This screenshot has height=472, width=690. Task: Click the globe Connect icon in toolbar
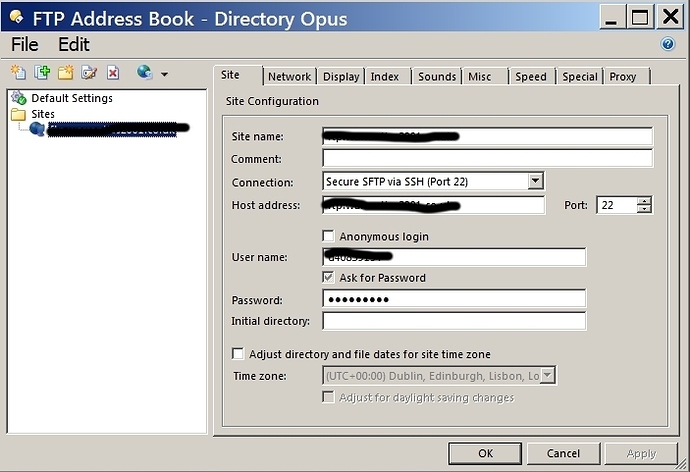(x=145, y=72)
